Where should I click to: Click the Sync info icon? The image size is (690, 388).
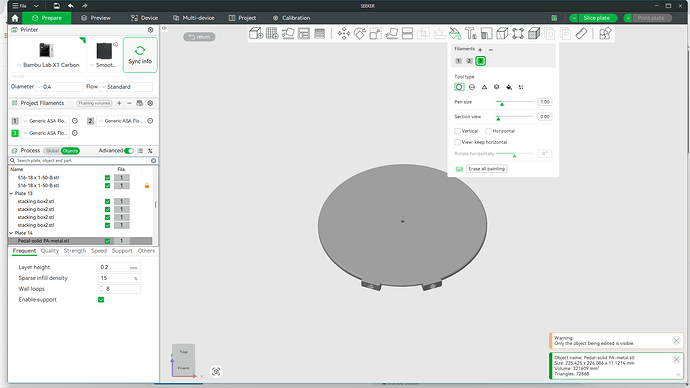140,55
